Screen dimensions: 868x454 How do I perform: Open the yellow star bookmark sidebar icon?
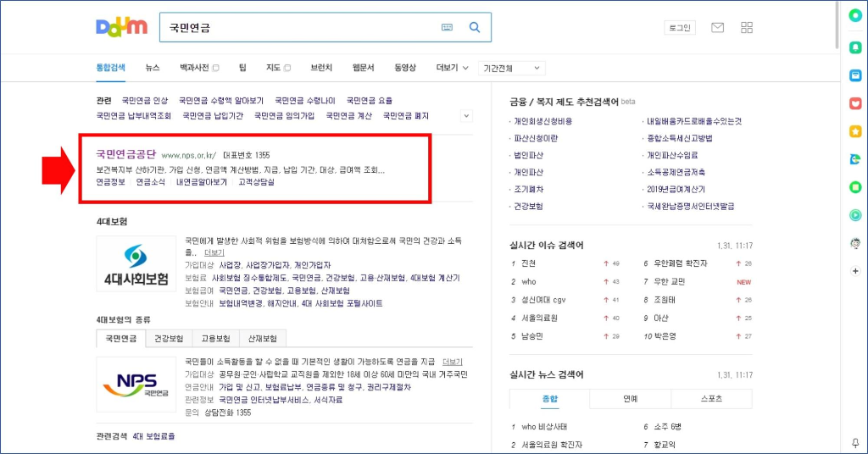pyautogui.click(x=855, y=131)
